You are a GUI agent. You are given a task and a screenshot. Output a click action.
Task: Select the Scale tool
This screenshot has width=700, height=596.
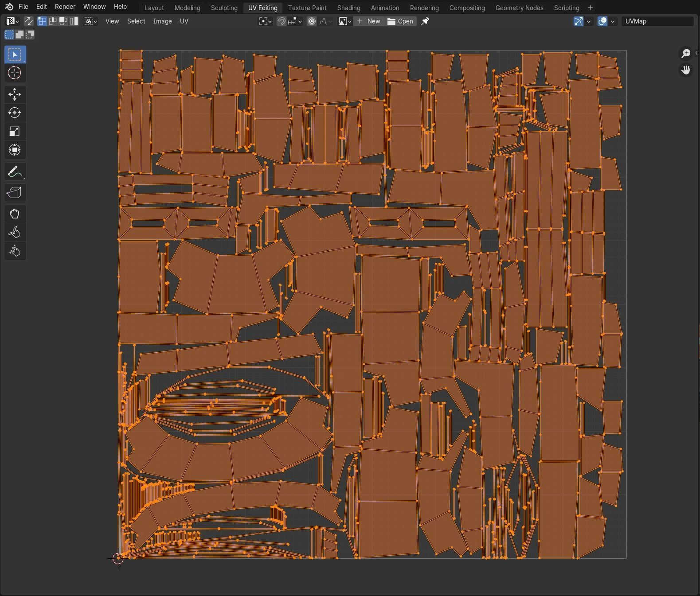pyautogui.click(x=15, y=131)
